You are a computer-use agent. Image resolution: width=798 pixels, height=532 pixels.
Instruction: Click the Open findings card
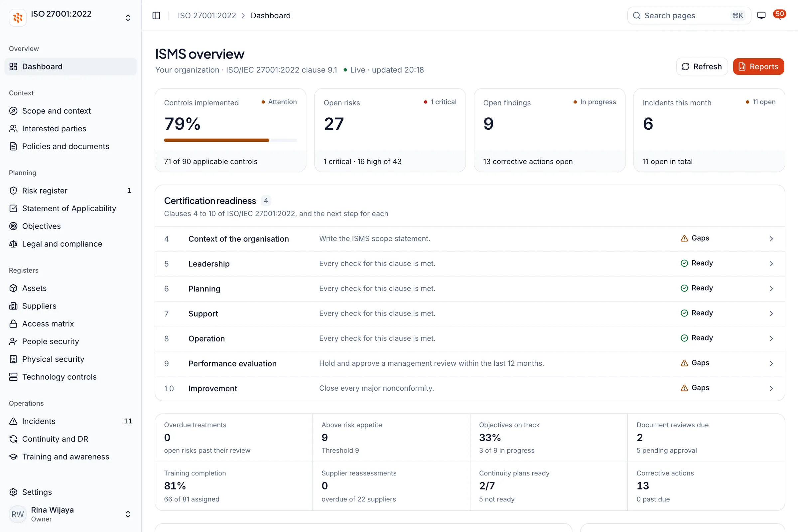point(549,130)
